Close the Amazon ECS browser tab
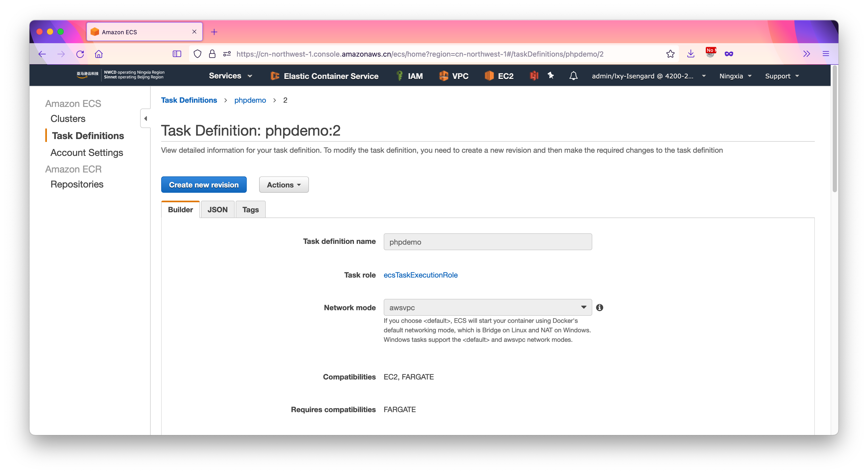 pos(194,32)
